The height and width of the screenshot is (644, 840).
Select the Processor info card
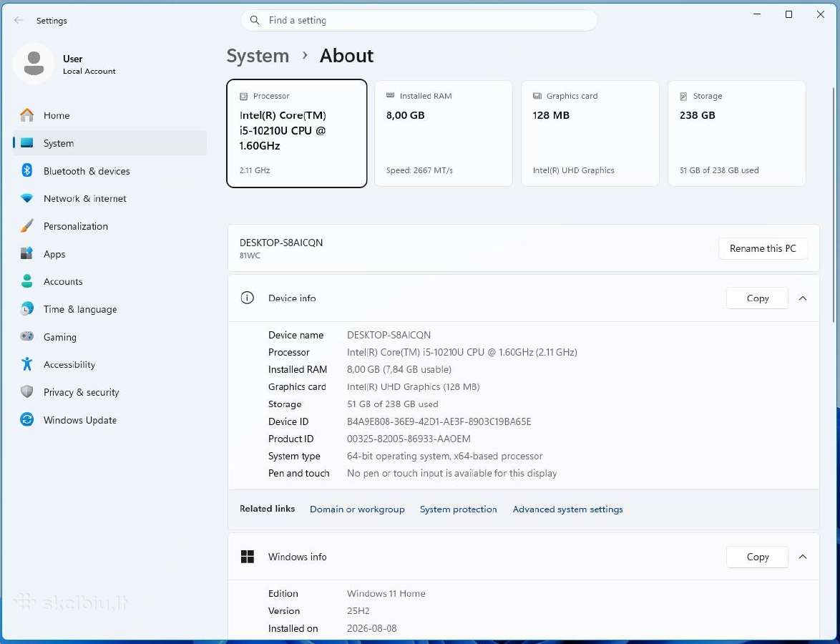(297, 133)
